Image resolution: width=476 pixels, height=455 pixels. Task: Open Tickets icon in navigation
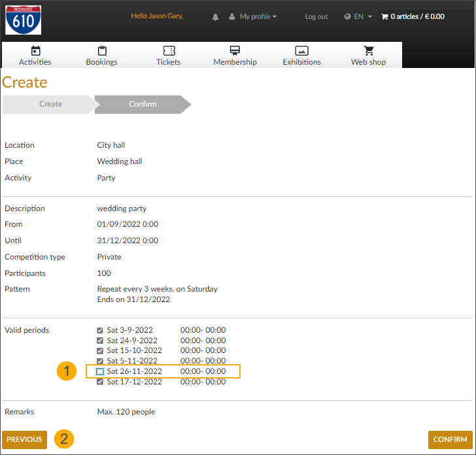169,50
